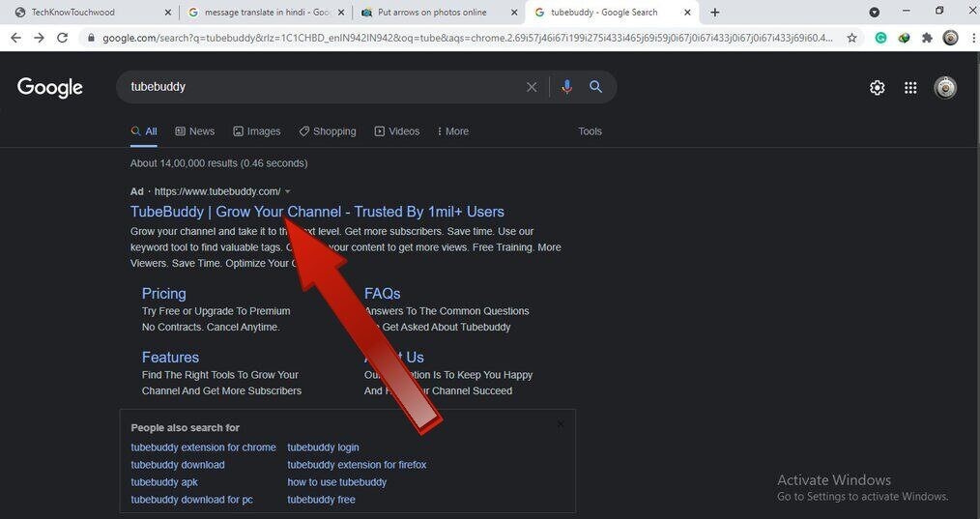Open the tab search dropdown circle icon

(x=875, y=13)
